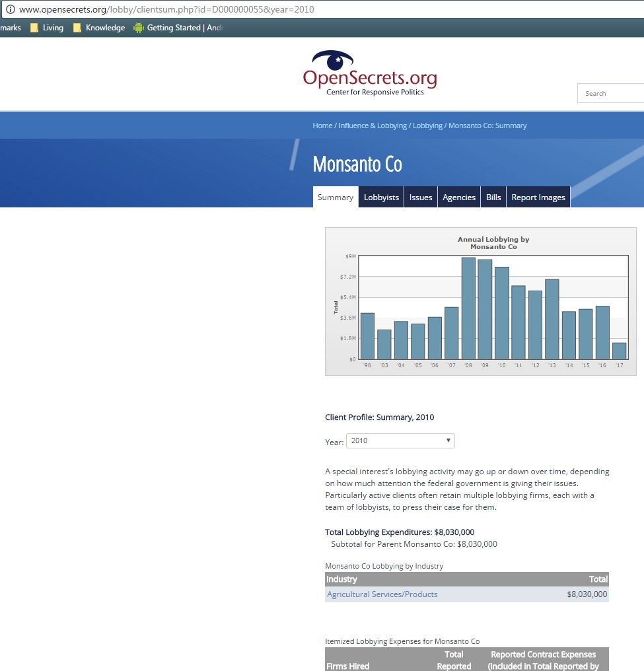The image size is (644, 671).
Task: Click the '17 bar in lobbying chart
Action: tap(619, 351)
